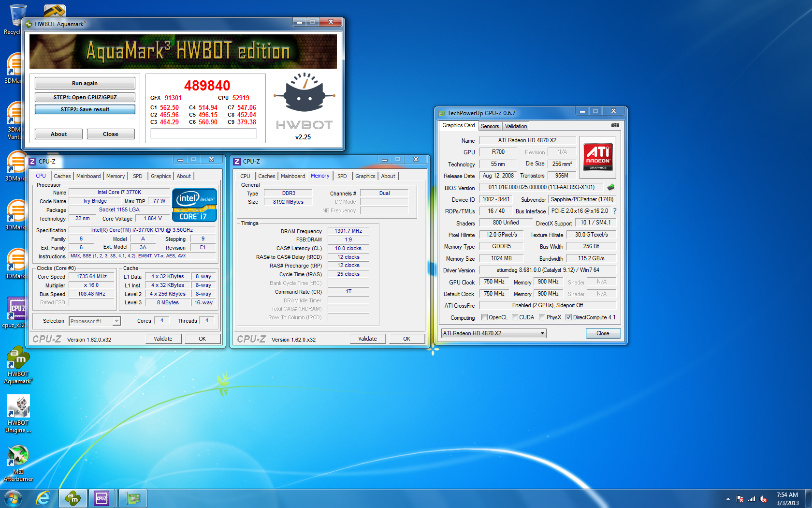Click the Intel Core i7 logo in CPU-Z

[x=194, y=205]
